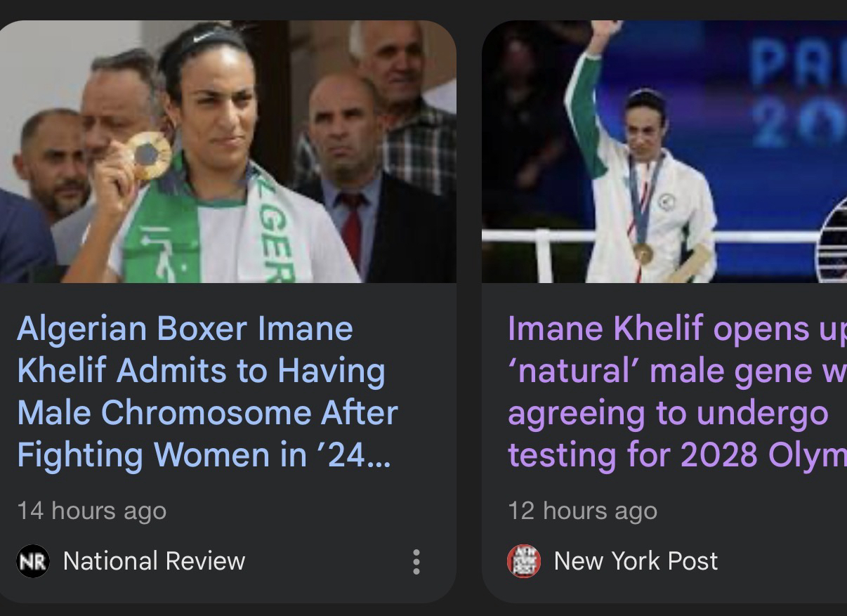The width and height of the screenshot is (847, 616).
Task: Open the "Admits to Having Male Chromosome" headline
Action: [206, 392]
